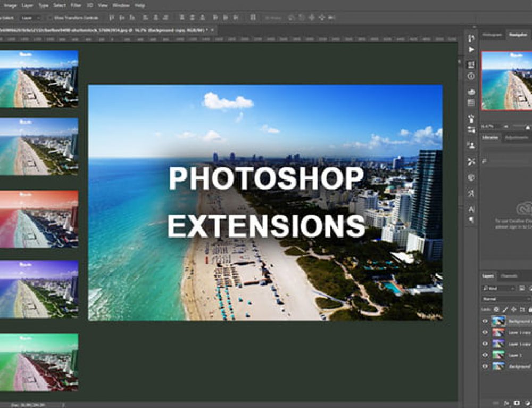Image resolution: width=532 pixels, height=408 pixels.
Task: Open the Actions panel play icon
Action: point(471,50)
